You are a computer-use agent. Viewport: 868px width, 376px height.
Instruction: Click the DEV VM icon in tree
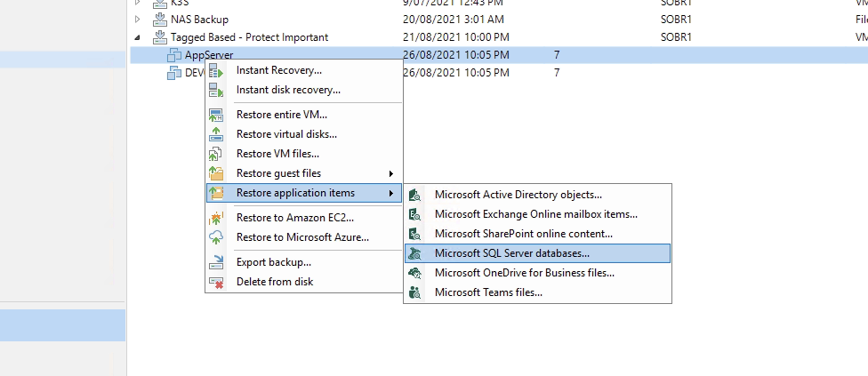(174, 72)
